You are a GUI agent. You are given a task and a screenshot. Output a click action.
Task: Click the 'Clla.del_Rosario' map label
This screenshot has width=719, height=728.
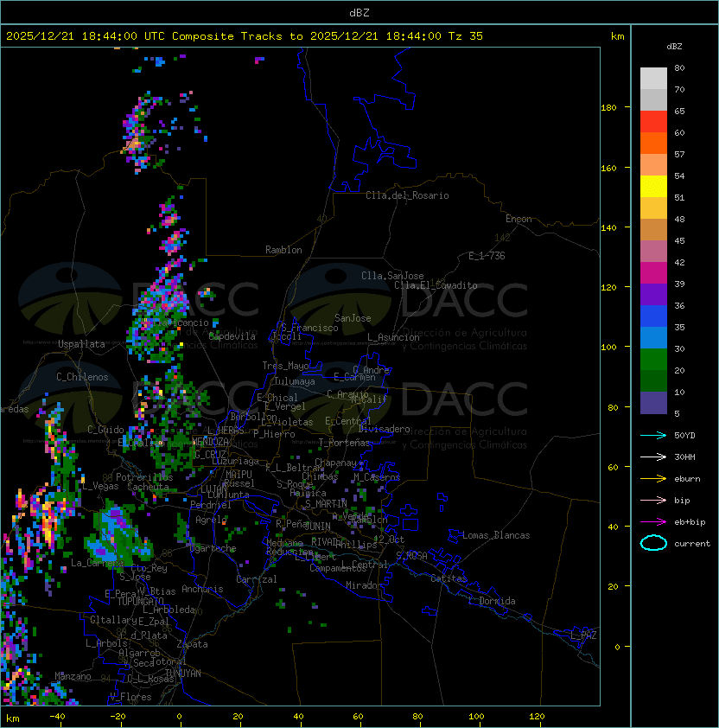[x=407, y=195]
